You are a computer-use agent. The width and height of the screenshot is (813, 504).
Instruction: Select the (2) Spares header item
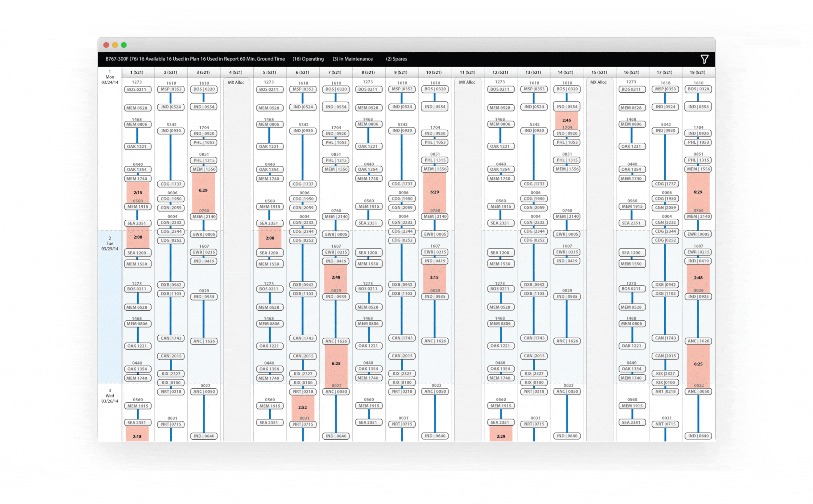(x=396, y=59)
